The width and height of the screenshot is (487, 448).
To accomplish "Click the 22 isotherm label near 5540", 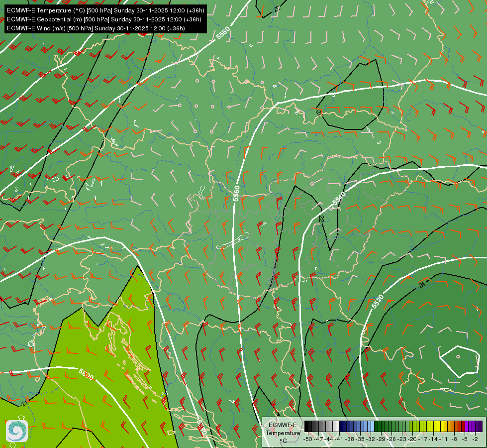I will click(321, 219).
